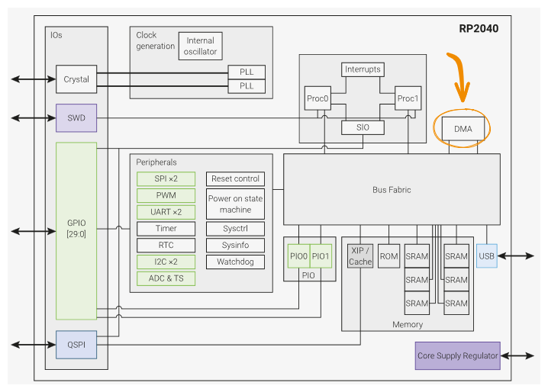Click the green GPIO [29:0] block
The width and height of the screenshot is (548, 392).
76,231
